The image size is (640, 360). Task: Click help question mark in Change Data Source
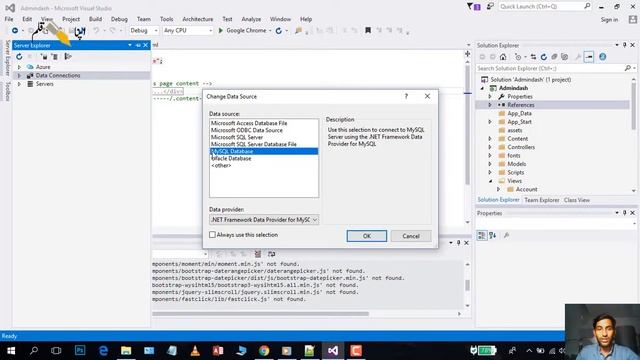pyautogui.click(x=406, y=96)
